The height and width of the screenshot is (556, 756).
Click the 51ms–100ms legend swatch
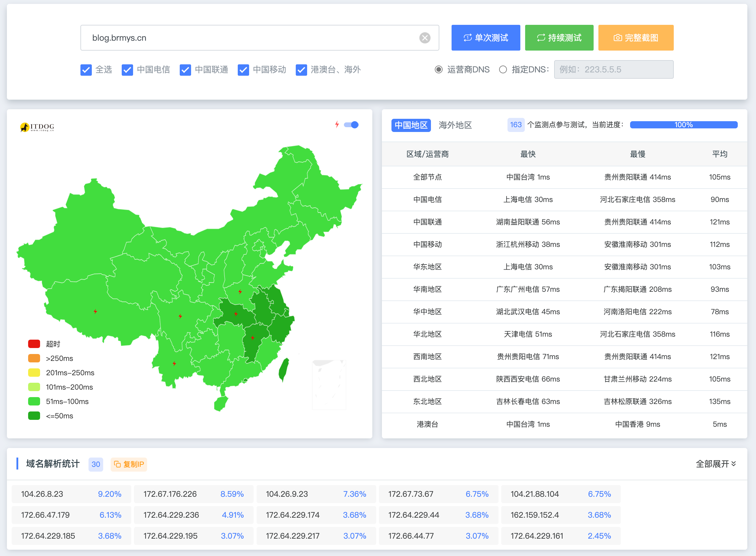(34, 401)
